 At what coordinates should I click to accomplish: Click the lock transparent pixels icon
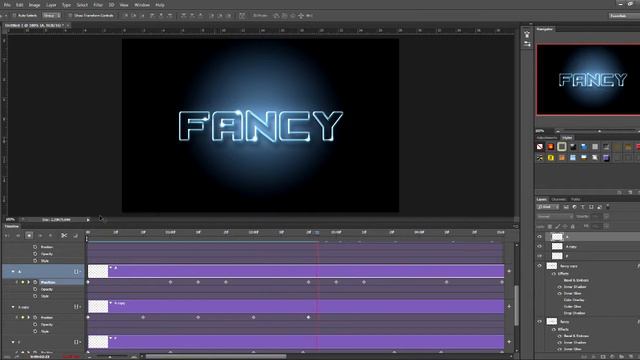tap(550, 226)
